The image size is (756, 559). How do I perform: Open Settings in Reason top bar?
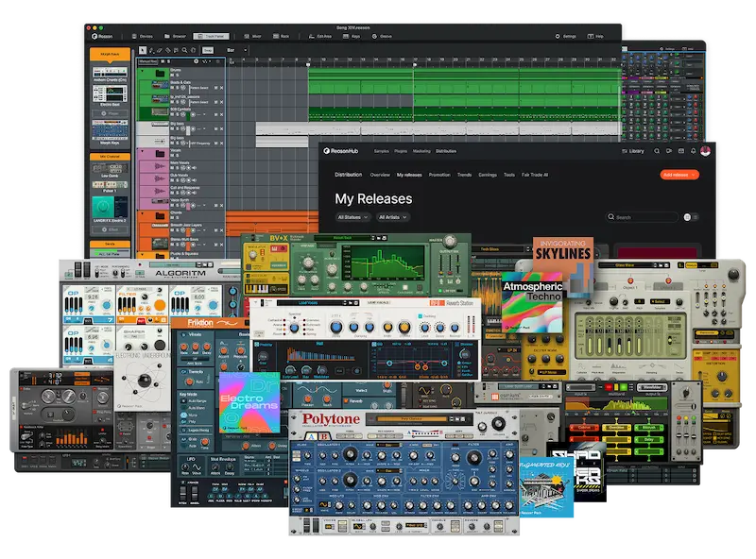[565, 36]
